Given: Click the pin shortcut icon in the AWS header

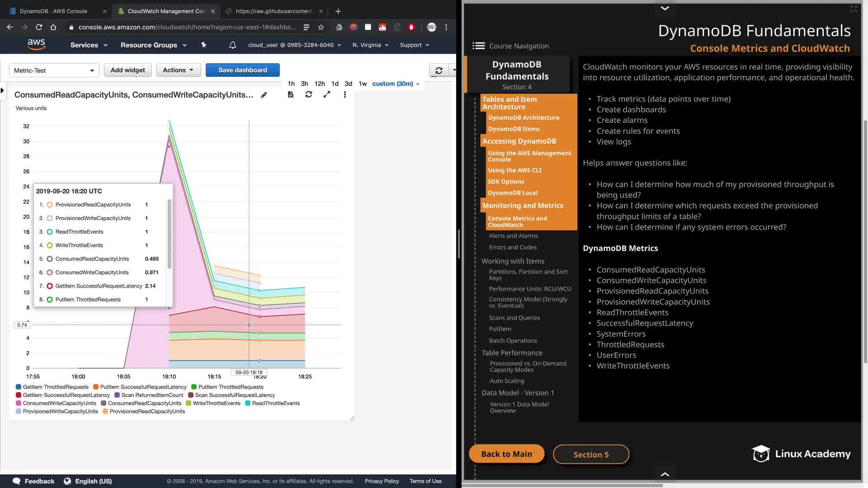Looking at the screenshot, I should [x=203, y=45].
